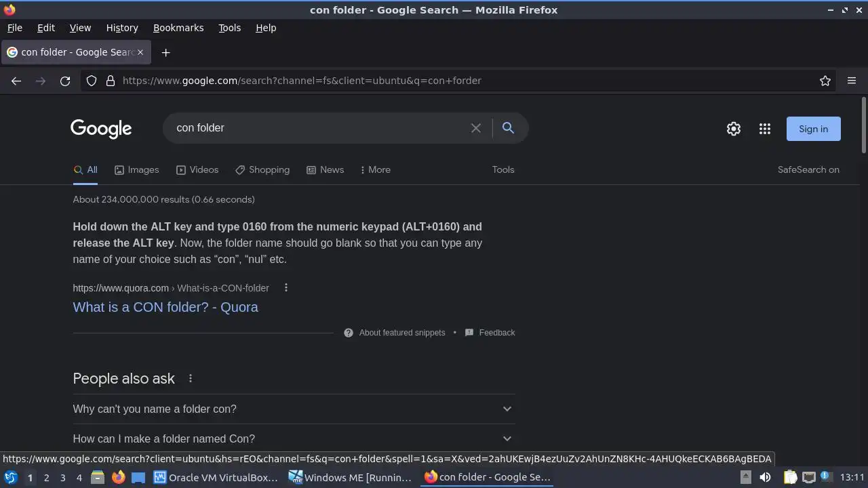Open the network tray icon
Screen dimensions: 868x488
(x=808, y=477)
